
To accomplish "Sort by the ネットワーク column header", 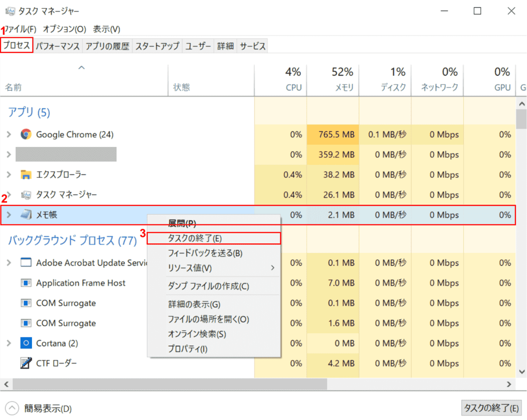I will tap(437, 80).
